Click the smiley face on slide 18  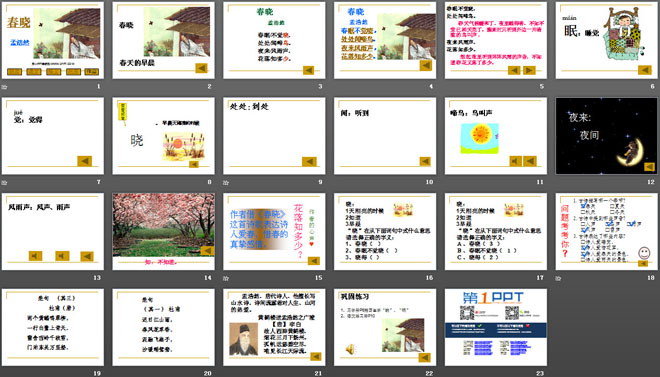coord(644,252)
